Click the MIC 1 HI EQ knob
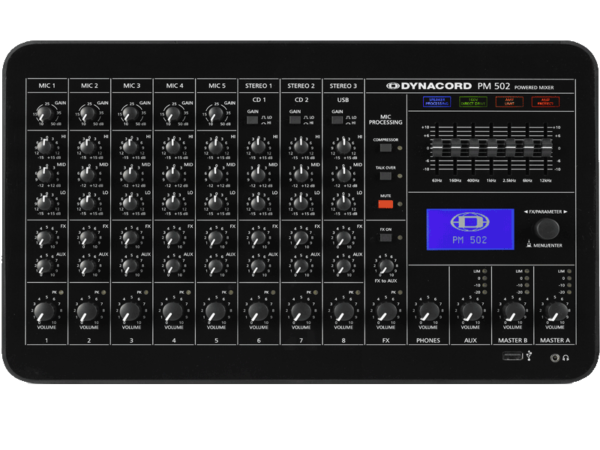This screenshot has width=600, height=450. click(45, 147)
